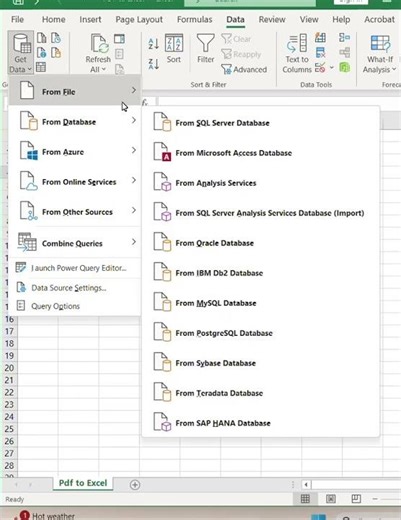Add a new sheet with plus button

click(x=135, y=485)
